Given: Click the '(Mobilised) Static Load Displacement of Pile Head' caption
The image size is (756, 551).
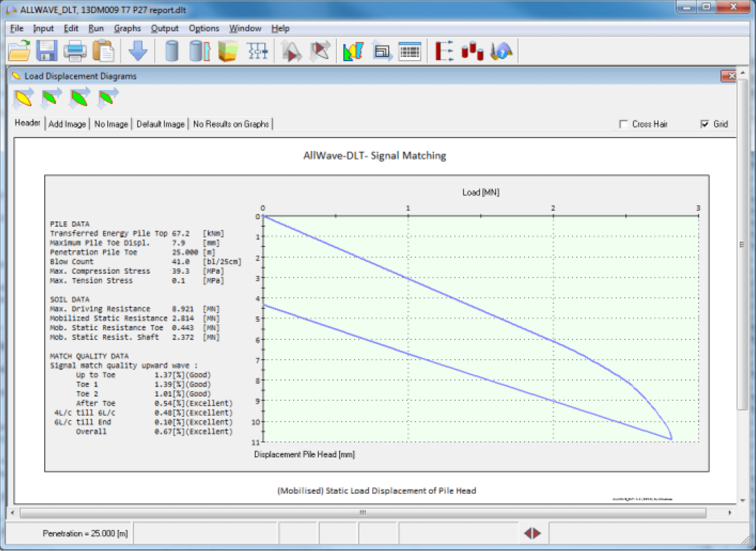Looking at the screenshot, I should pyautogui.click(x=377, y=491).
